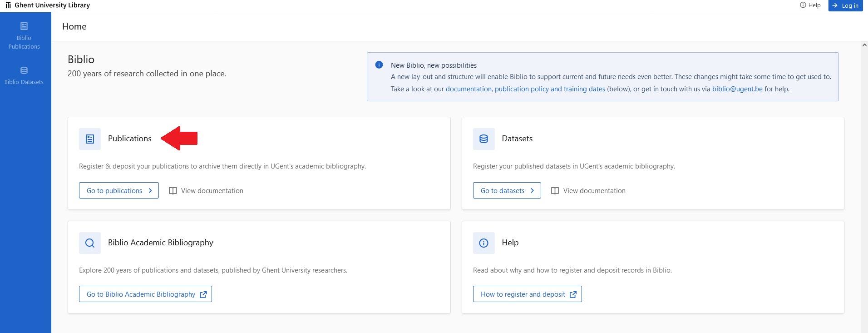Click the Help card info icon
The image size is (868, 333).
(x=483, y=243)
